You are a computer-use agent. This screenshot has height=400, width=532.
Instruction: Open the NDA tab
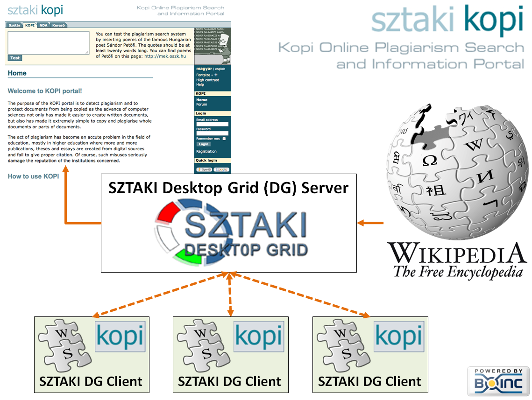pyautogui.click(x=43, y=25)
